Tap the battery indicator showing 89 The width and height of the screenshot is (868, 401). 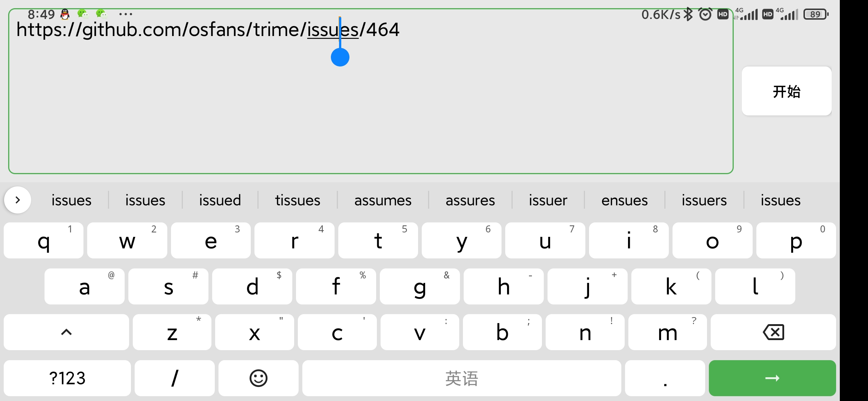pyautogui.click(x=815, y=14)
